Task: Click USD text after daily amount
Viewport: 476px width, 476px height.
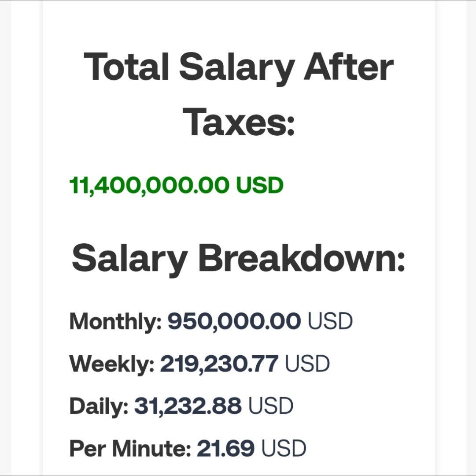Action: click(x=271, y=406)
